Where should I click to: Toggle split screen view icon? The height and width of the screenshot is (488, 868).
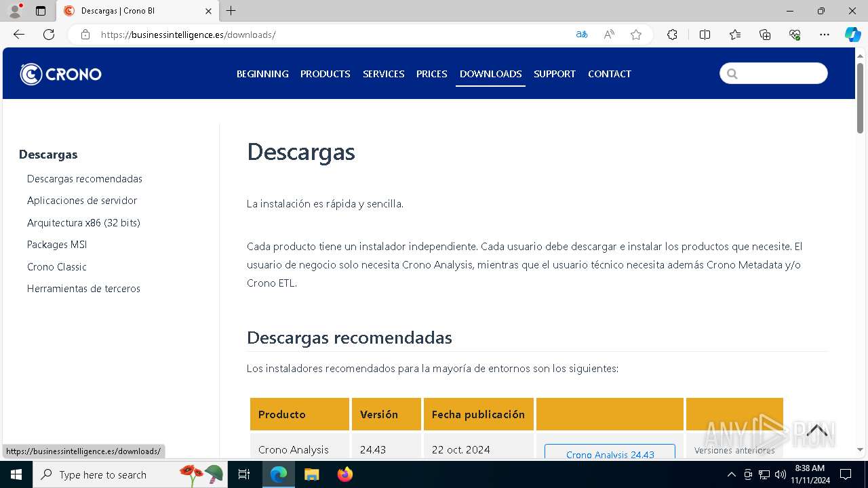tap(705, 35)
